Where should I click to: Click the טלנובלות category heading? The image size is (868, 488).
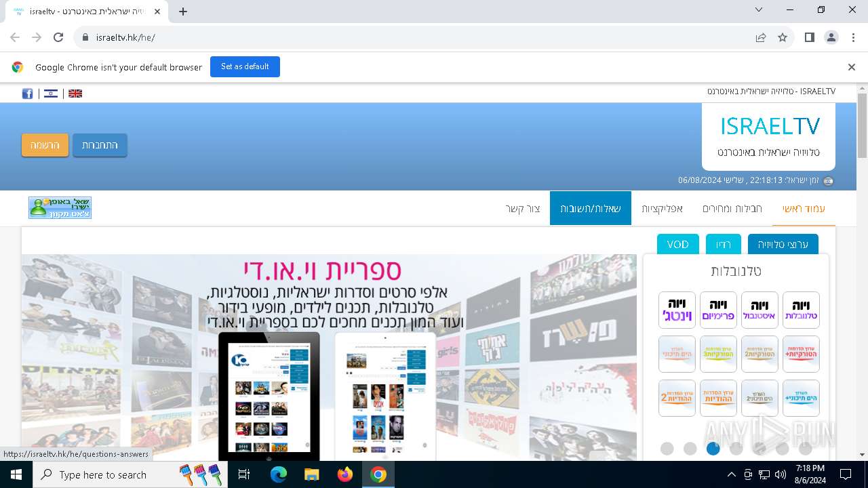736,271
